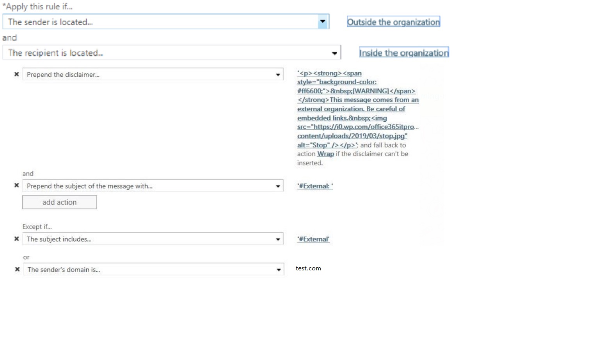The image size is (611, 364).
Task: Remove the subject includes exception
Action: (16, 239)
